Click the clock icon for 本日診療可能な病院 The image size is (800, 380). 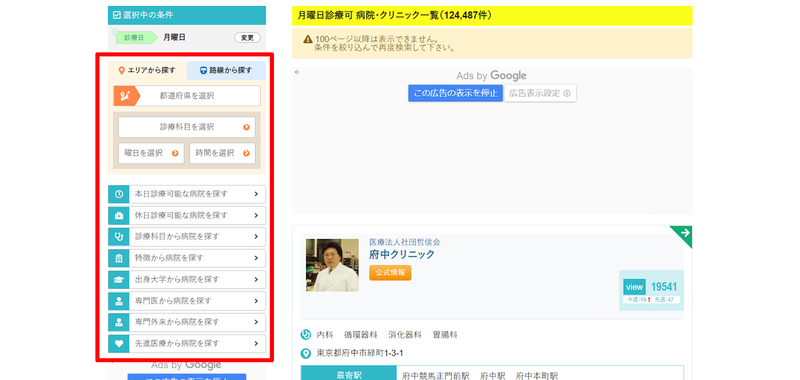coord(119,194)
